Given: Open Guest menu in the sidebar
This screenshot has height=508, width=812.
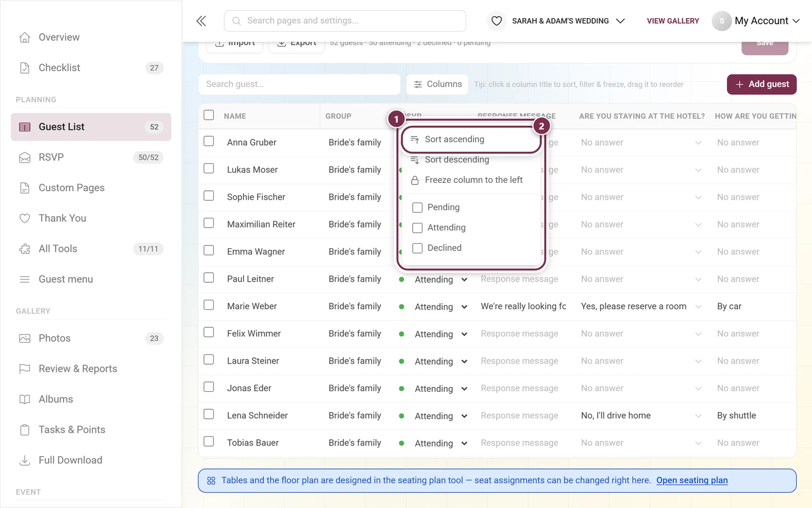Looking at the screenshot, I should pos(91,279).
